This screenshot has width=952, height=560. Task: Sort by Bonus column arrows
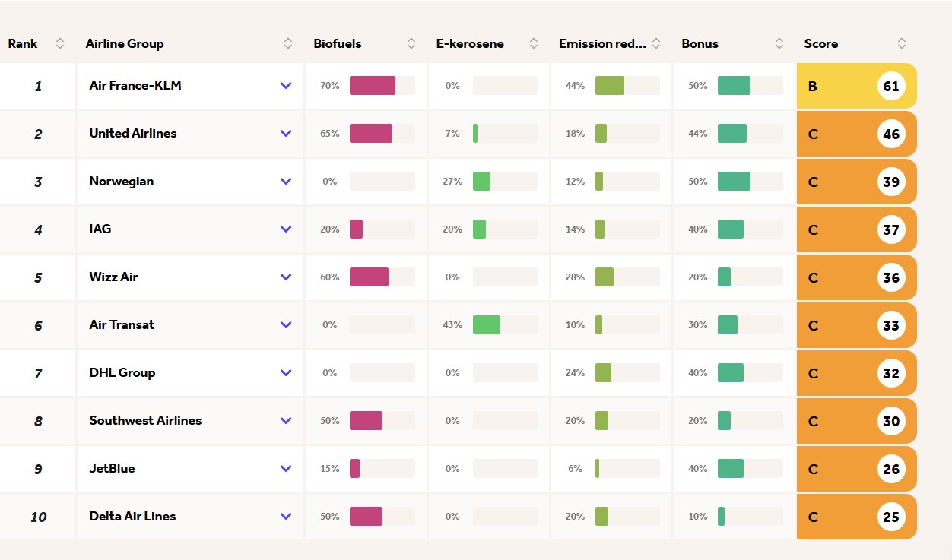[779, 44]
